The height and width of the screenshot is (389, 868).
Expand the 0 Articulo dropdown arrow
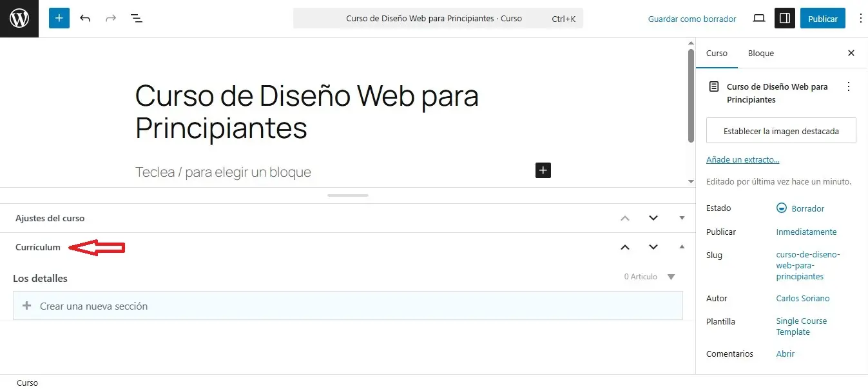(671, 277)
